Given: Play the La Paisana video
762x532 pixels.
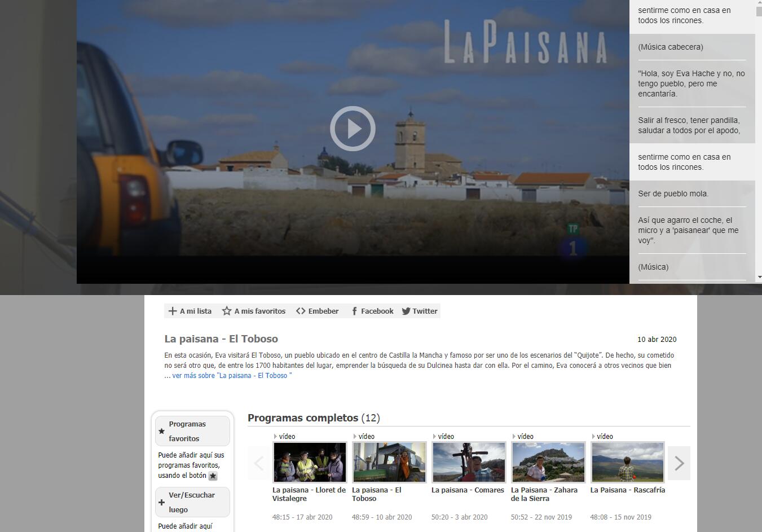Looking at the screenshot, I should tap(353, 129).
